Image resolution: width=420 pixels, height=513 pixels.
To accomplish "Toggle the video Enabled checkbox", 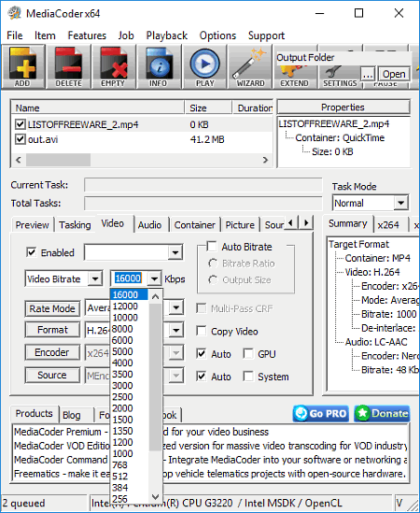I will 32,252.
